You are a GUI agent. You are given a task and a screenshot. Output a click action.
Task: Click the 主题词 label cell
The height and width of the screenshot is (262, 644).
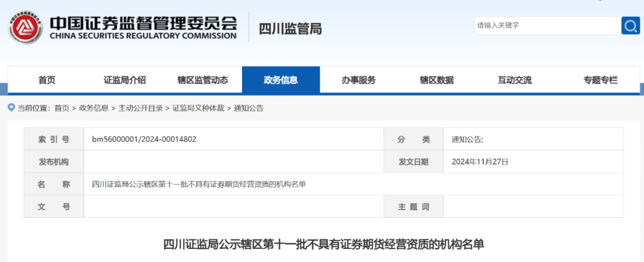tap(414, 207)
